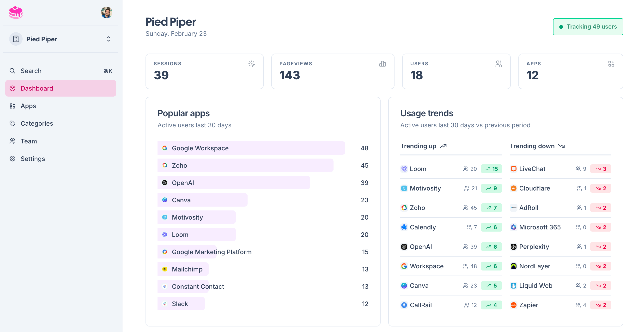This screenshot has height=332, width=644.
Task: Click the users icon on the Users card
Action: pyautogui.click(x=498, y=64)
